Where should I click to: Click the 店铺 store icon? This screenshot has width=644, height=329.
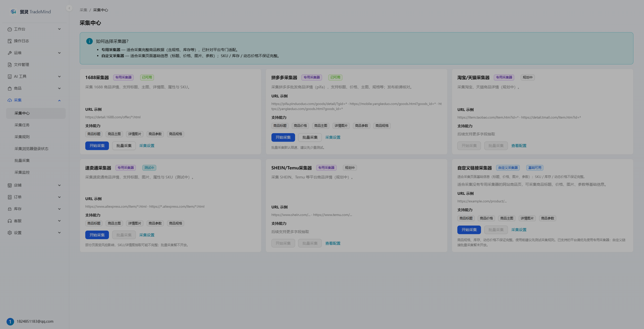pos(10,185)
